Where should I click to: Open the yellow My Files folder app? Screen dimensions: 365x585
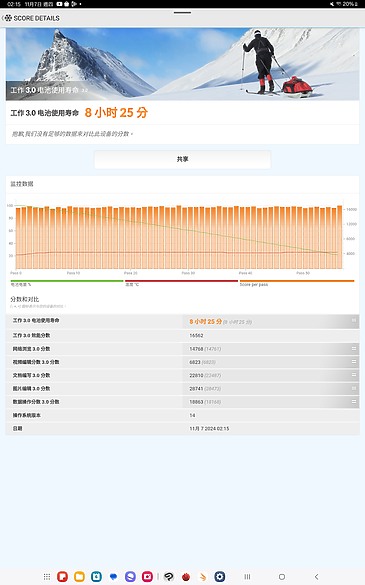79,576
